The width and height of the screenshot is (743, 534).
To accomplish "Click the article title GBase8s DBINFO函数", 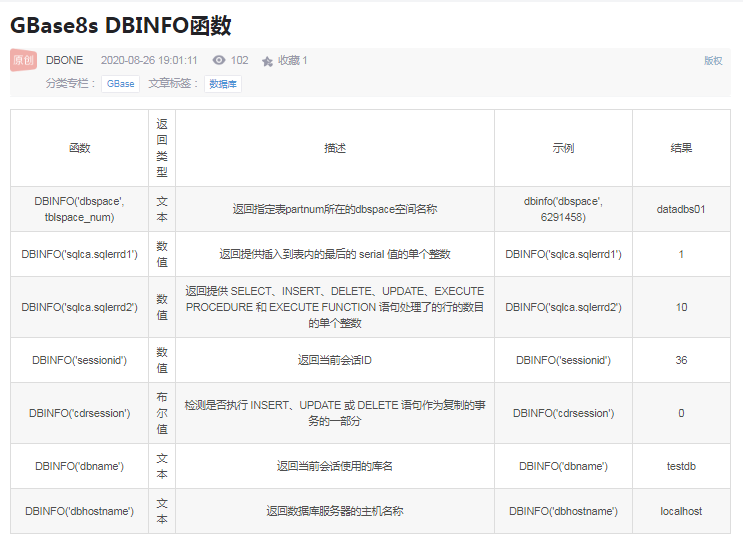I will click(121, 25).
